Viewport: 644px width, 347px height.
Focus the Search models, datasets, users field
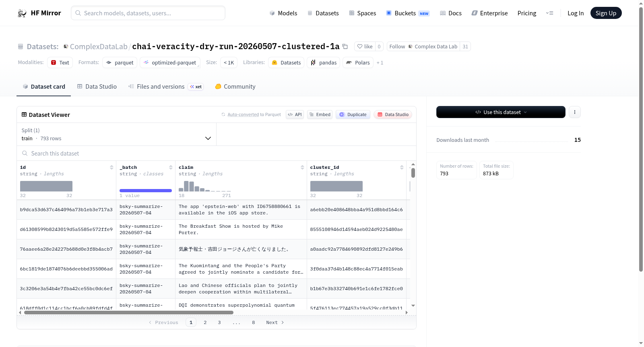148,13
